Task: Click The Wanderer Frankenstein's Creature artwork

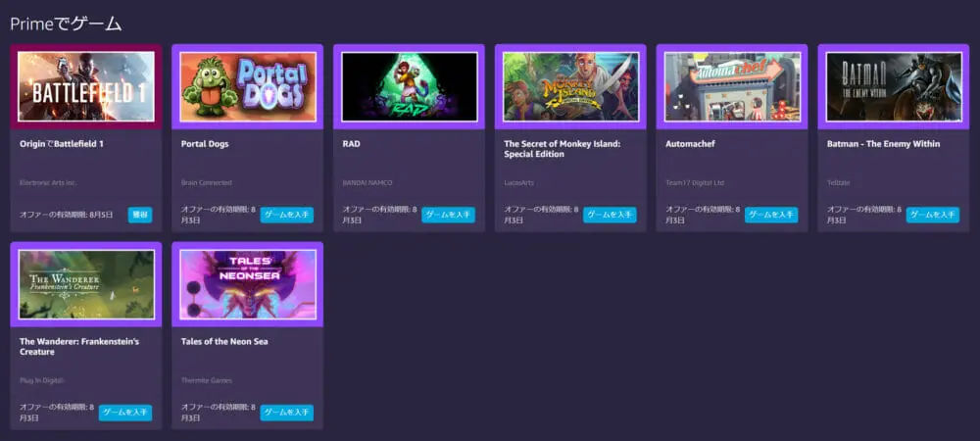Action: pos(86,285)
